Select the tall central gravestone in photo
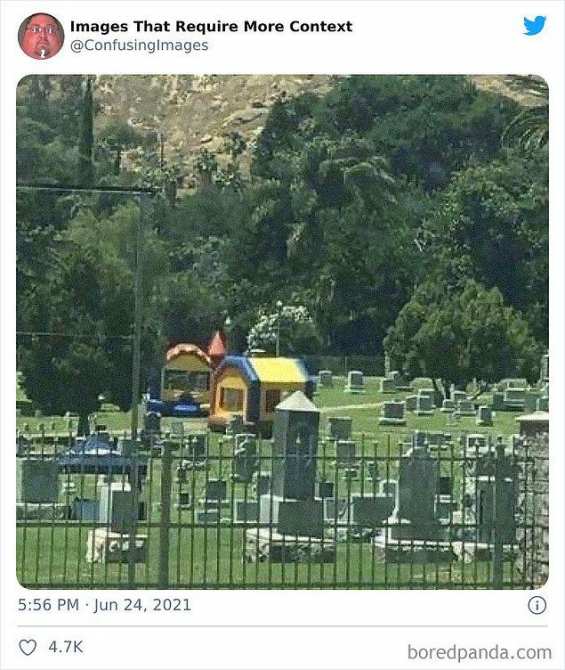This screenshot has height=670, width=565. pos(296,464)
